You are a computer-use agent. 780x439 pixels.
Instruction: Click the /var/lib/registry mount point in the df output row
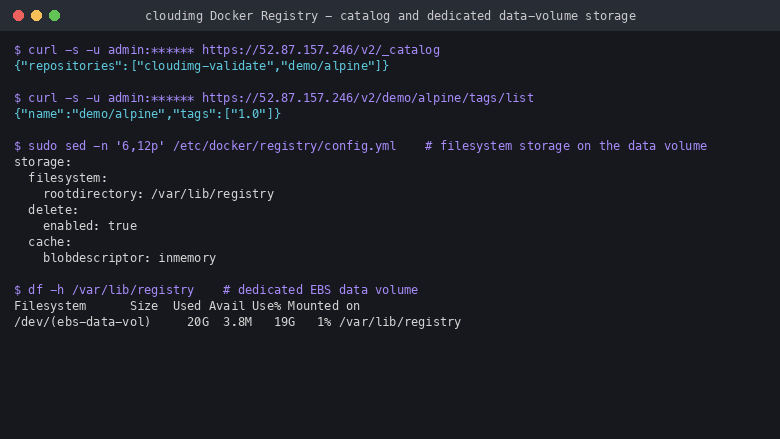pyautogui.click(x=400, y=322)
